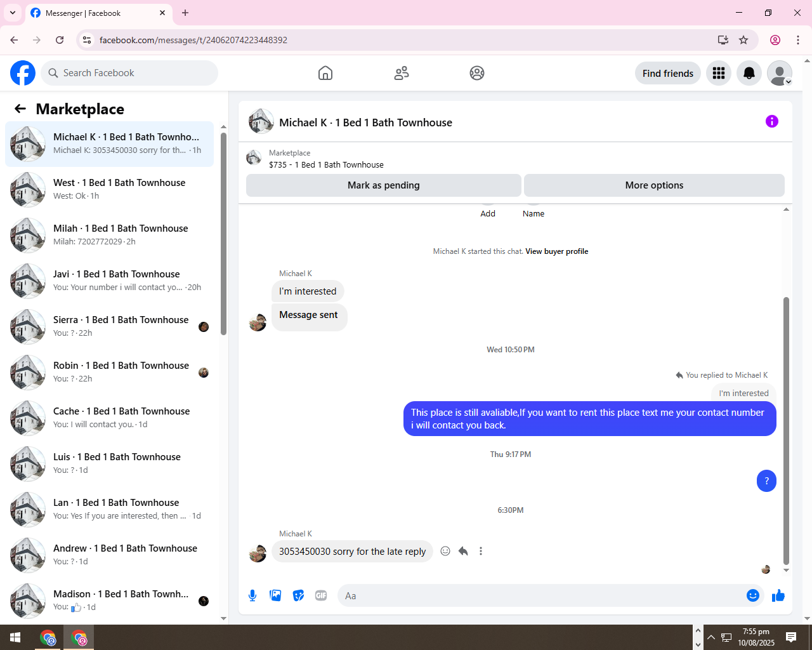Click the first Chrome taskbar icon
The image size is (812, 650).
[48, 637]
